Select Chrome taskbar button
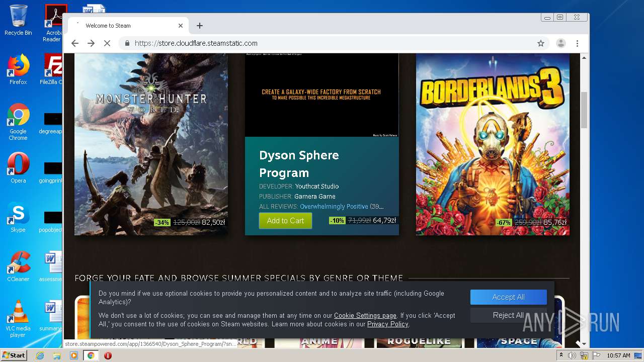The width and height of the screenshot is (644, 362). coord(91,355)
